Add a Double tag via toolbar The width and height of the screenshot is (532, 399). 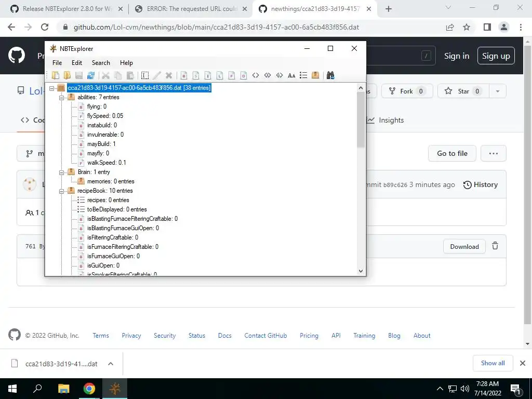(x=243, y=75)
